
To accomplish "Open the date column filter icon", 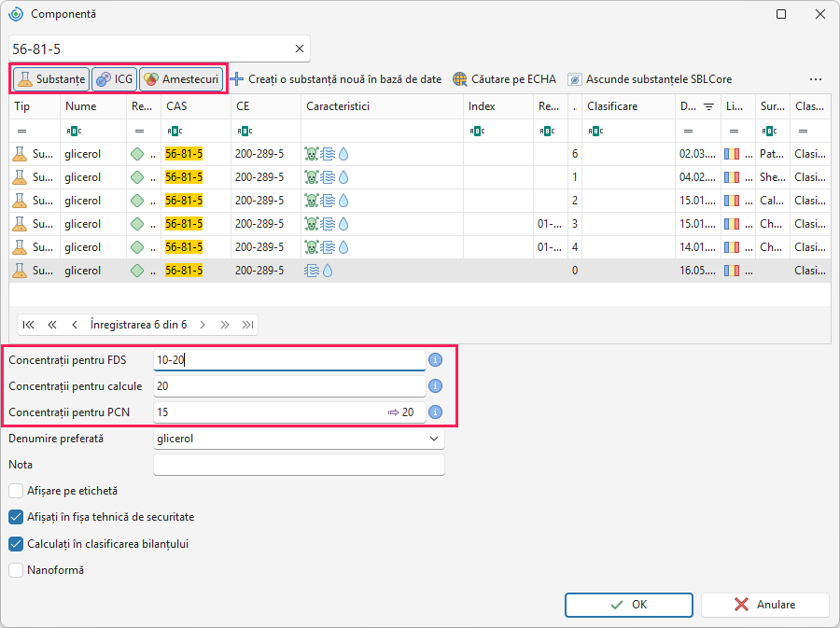I will (708, 106).
